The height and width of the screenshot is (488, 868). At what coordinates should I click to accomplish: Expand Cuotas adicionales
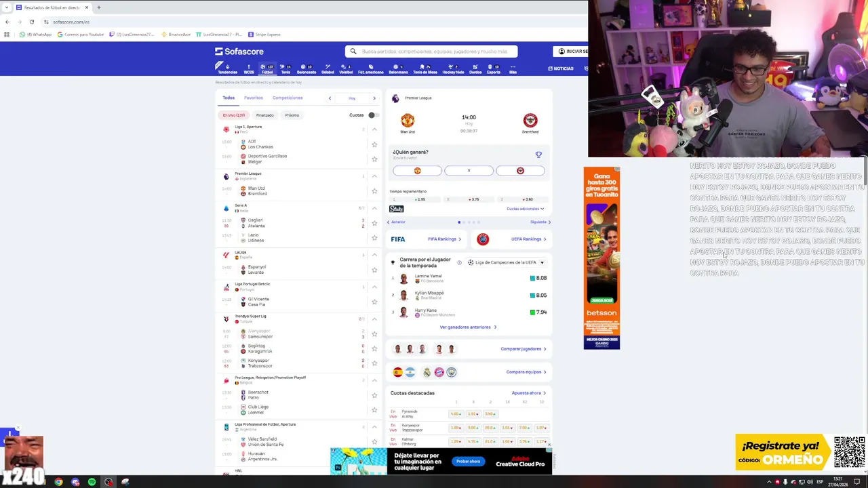(x=525, y=209)
